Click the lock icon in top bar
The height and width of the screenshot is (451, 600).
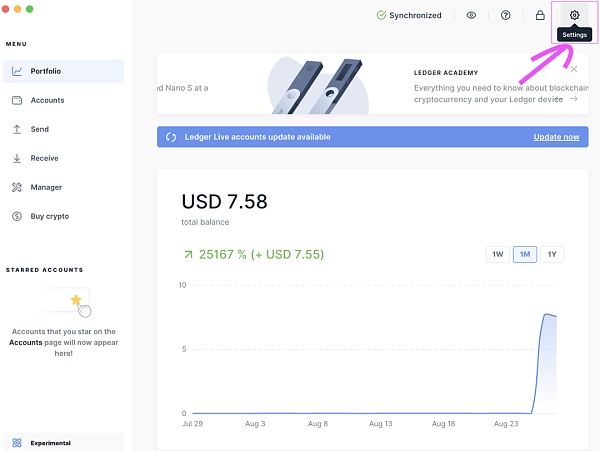[x=540, y=15]
